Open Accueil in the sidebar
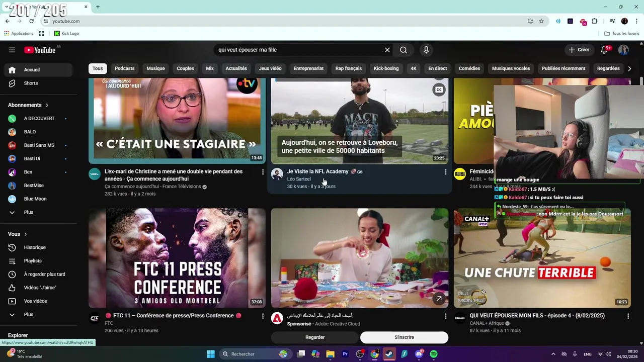 [x=39, y=70]
